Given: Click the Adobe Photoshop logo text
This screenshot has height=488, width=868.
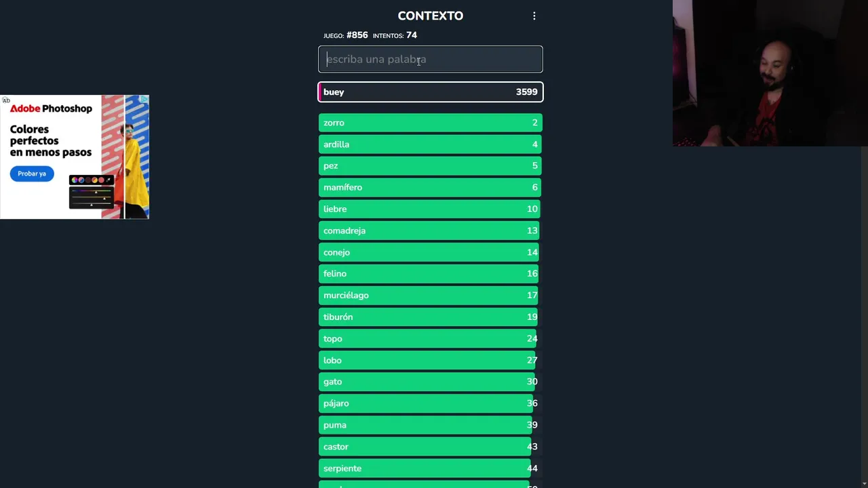Looking at the screenshot, I should (51, 108).
